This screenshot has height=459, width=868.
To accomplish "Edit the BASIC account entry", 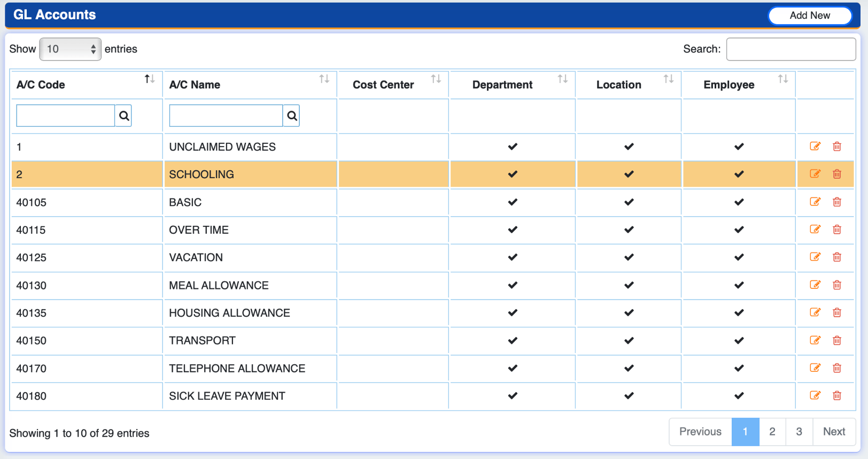I will click(x=815, y=202).
